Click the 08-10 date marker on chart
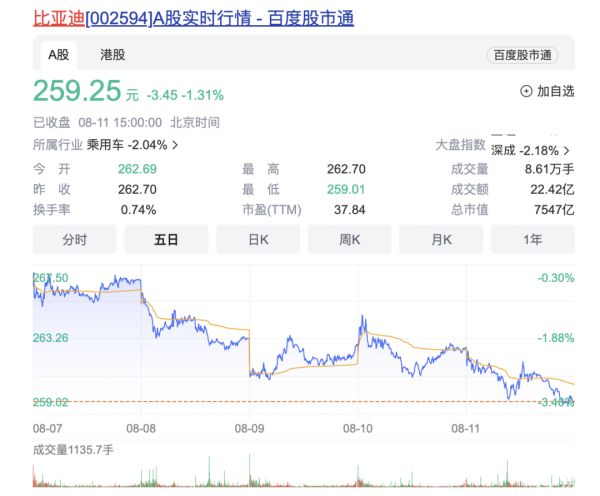The image size is (600, 496). pyautogui.click(x=358, y=427)
